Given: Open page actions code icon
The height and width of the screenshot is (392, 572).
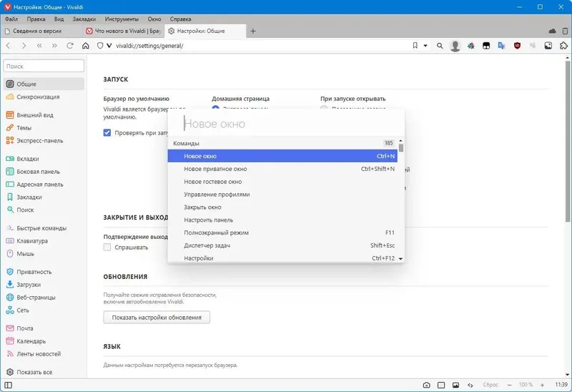Looking at the screenshot, I should (470, 385).
